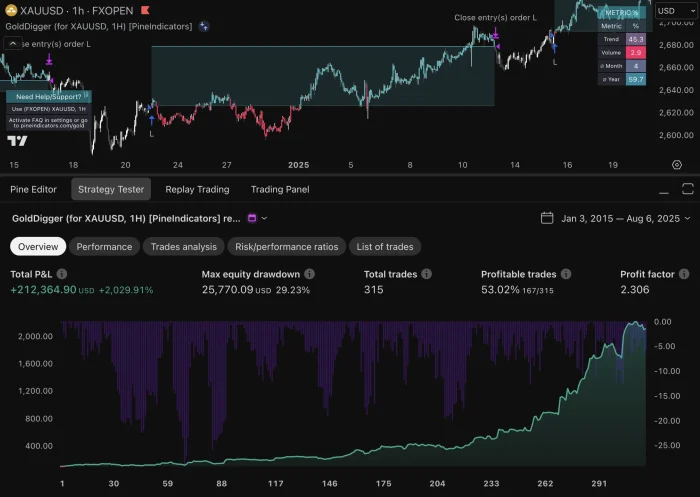The width and height of the screenshot is (700, 497).
Task: Expand the date range Jan 3, 2015 dropdown
Action: (690, 218)
